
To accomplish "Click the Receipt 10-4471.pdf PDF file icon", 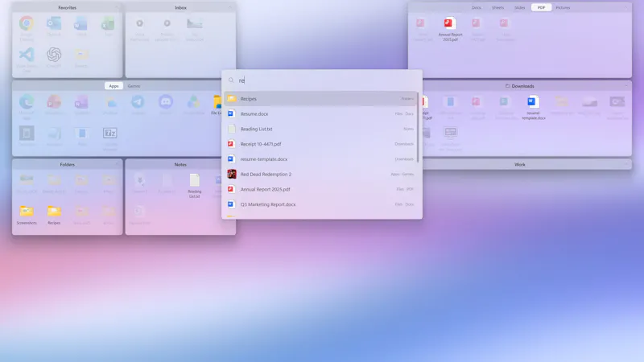I will (231, 144).
